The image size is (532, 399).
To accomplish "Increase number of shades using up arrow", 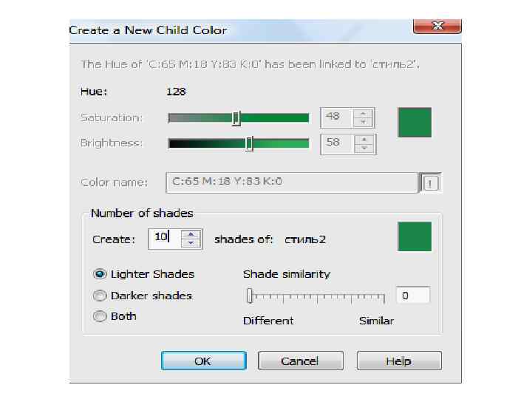I will pos(191,234).
